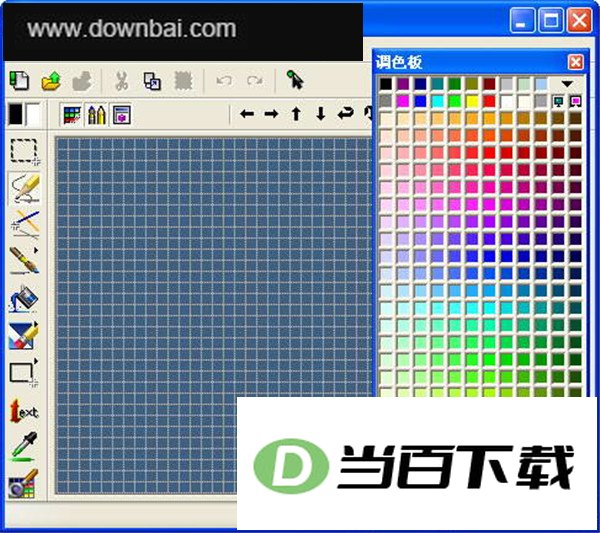Toggle the colored grid display icon
Viewport: 600px width, 533px height.
(x=72, y=114)
